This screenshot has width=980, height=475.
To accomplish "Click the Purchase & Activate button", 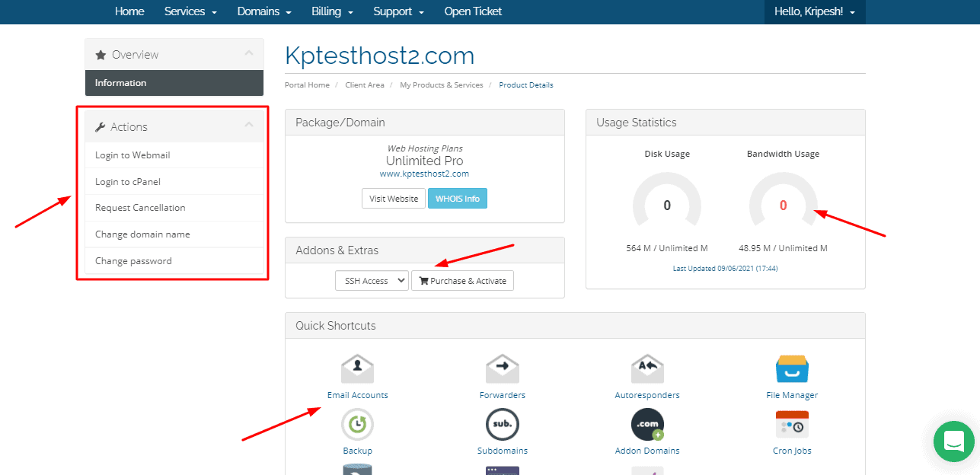I will (462, 281).
